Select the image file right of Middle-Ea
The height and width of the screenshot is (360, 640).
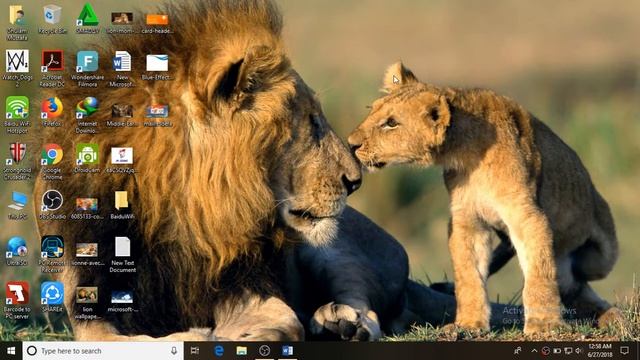click(x=157, y=115)
